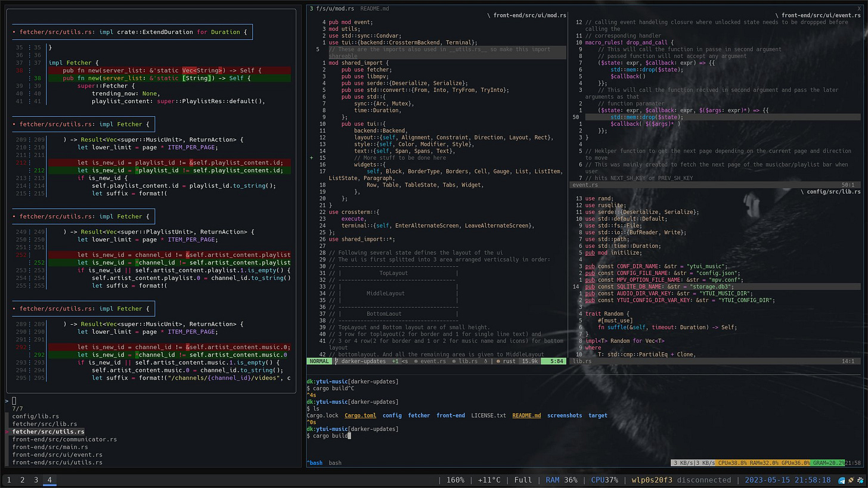Click the 7/7 match counter
Screen dimensions: 868x488
click(17, 409)
